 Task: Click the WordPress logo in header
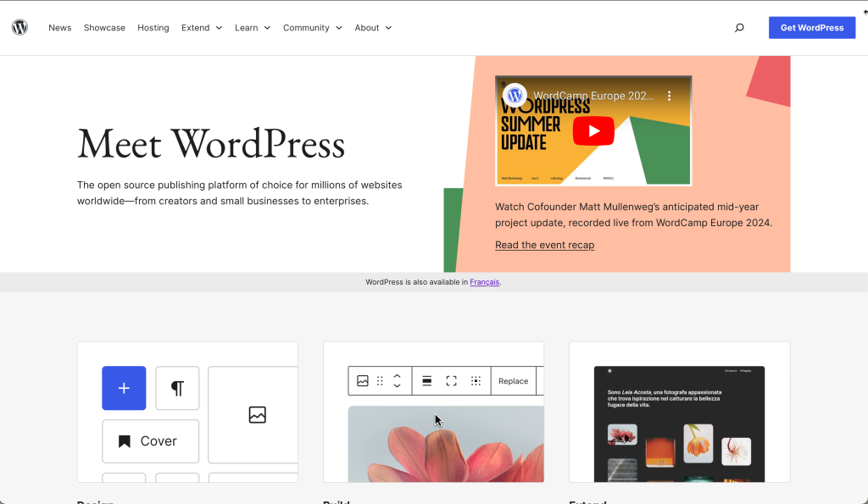[20, 27]
